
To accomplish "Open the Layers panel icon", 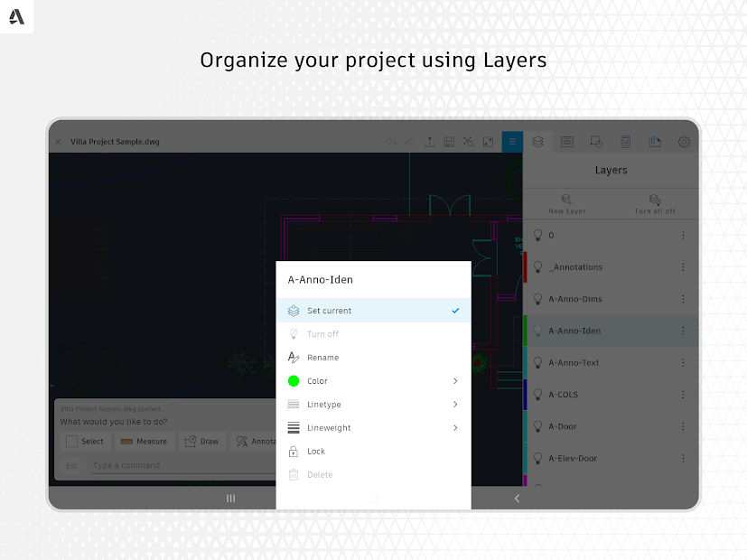I will 537,142.
